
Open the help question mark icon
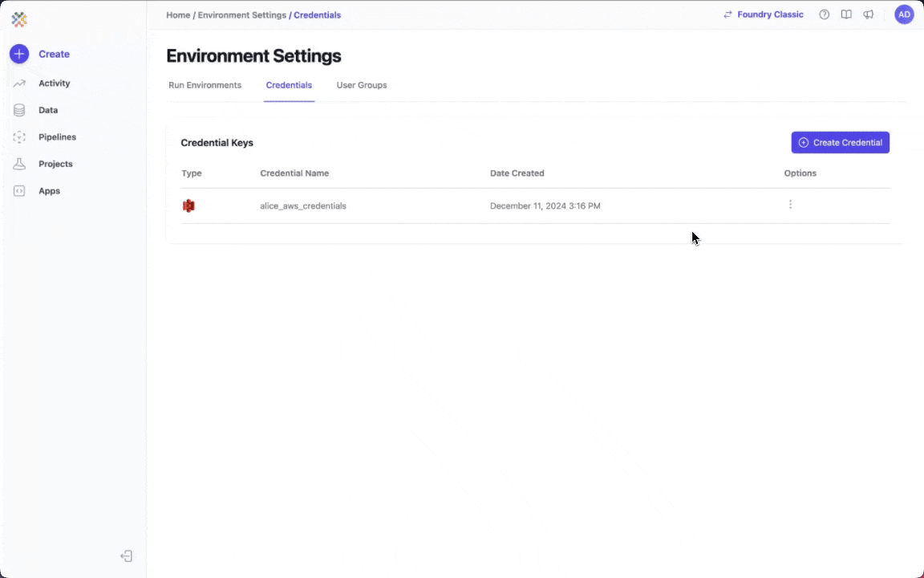[824, 14]
